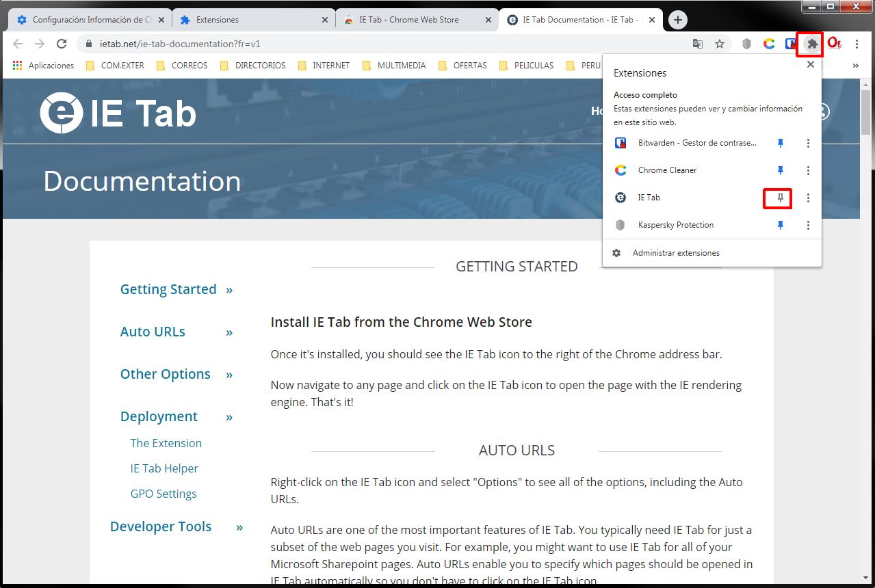This screenshot has height=588, width=875.
Task: Open the MULTIMEDIA bookmarks folder
Action: (393, 66)
